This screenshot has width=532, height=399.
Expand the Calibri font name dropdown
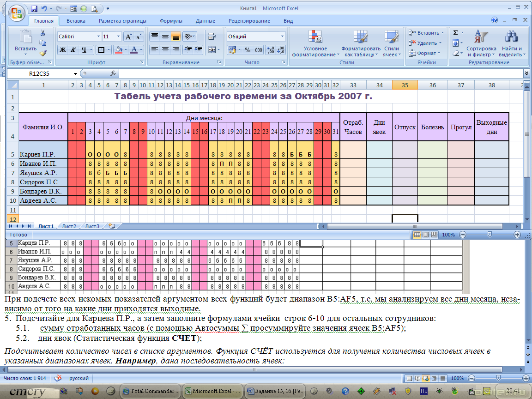[x=98, y=36]
